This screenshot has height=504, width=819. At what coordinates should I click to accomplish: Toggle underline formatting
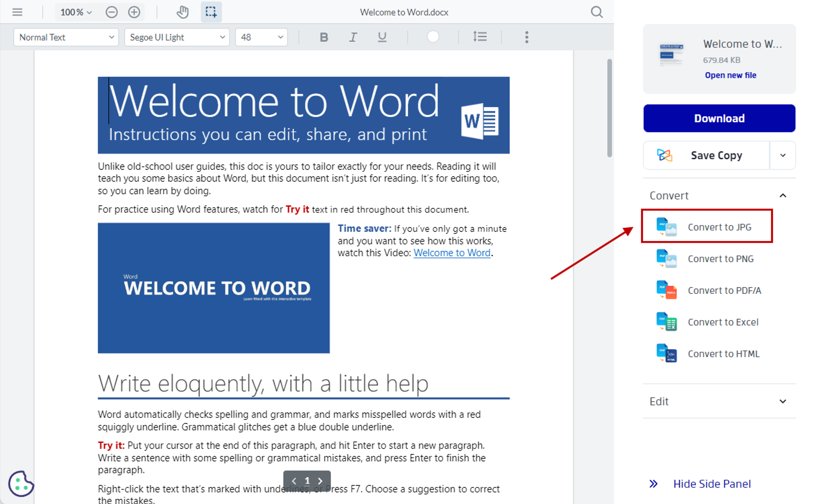(382, 37)
